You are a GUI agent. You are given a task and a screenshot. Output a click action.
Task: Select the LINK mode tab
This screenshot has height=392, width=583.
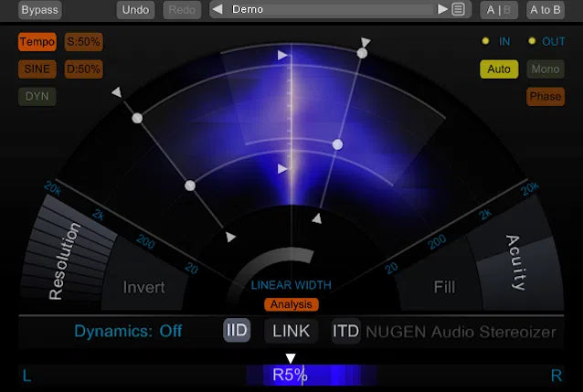coord(291,331)
